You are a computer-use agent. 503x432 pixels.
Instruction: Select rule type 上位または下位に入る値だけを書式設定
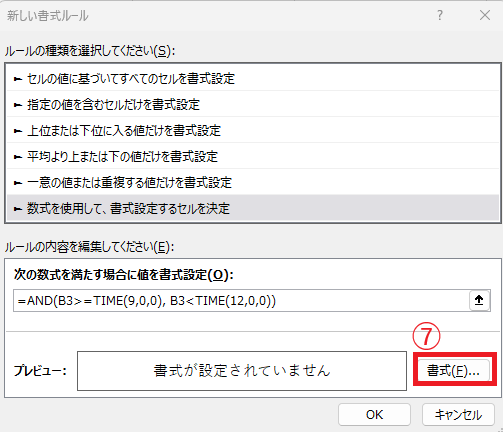pos(253,131)
